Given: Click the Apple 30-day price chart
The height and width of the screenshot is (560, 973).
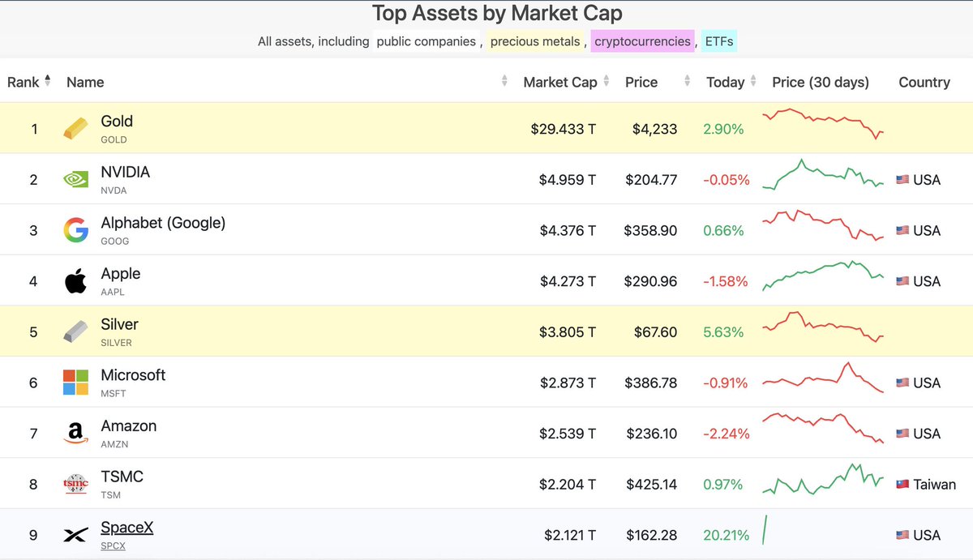Looking at the screenshot, I should (x=823, y=276).
